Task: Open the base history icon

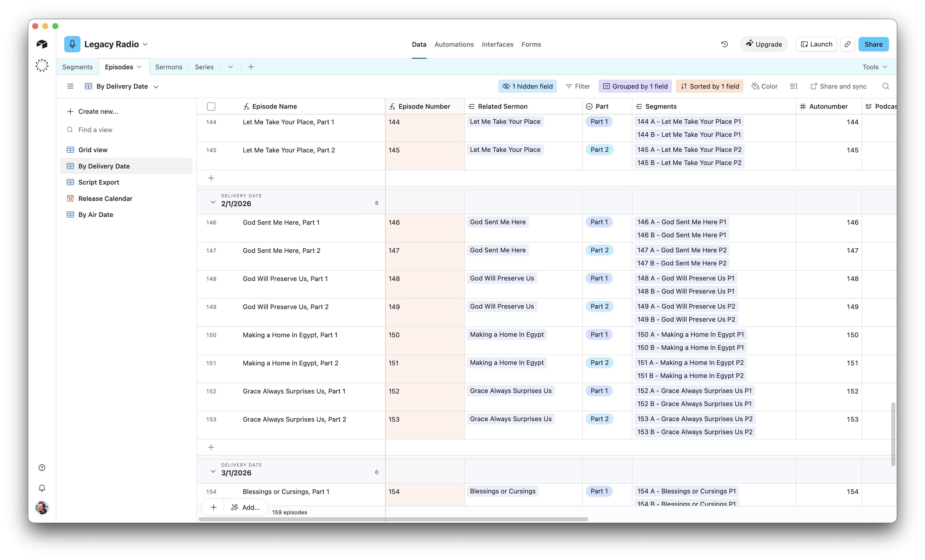Action: (724, 44)
